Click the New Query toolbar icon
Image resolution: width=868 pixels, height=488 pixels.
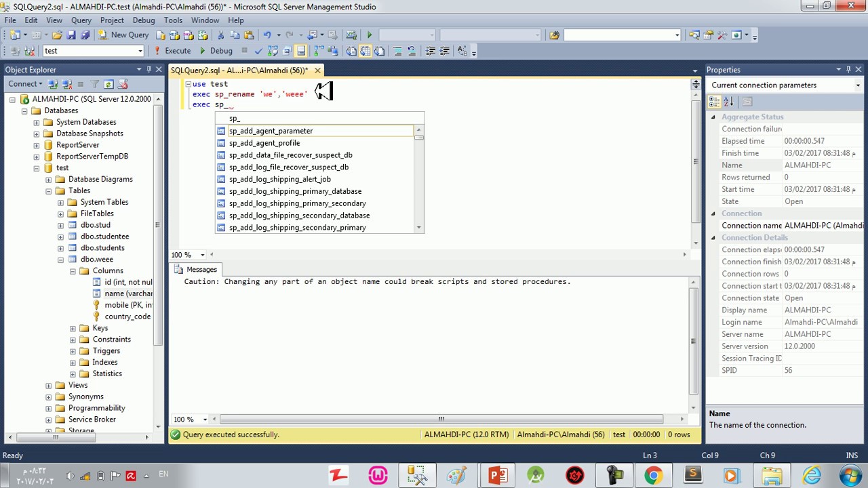click(123, 35)
